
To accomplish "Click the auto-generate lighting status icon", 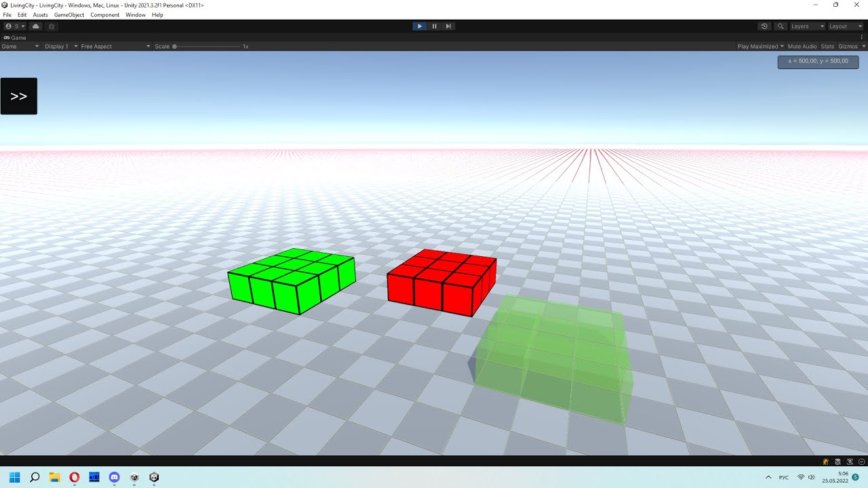I will click(850, 462).
